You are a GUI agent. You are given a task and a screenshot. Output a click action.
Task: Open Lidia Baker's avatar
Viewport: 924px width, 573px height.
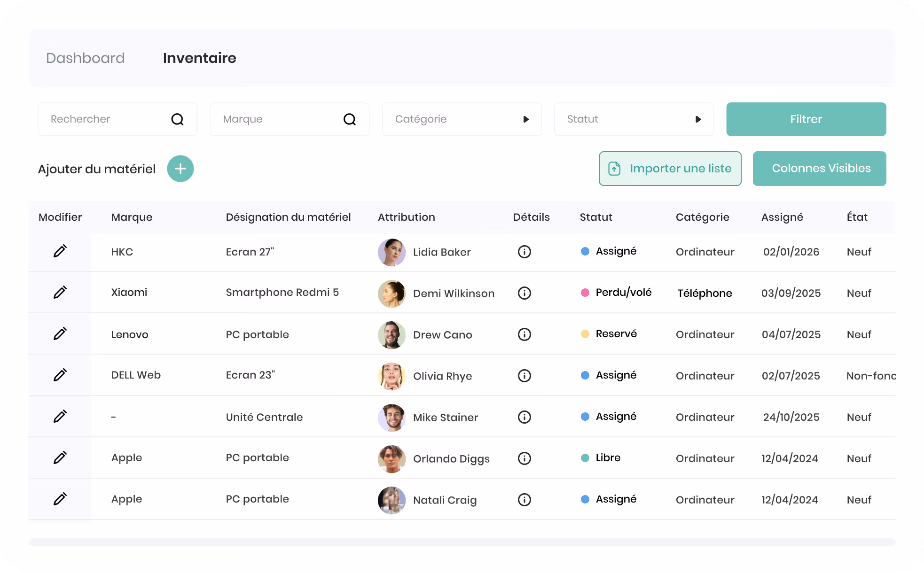coord(392,252)
